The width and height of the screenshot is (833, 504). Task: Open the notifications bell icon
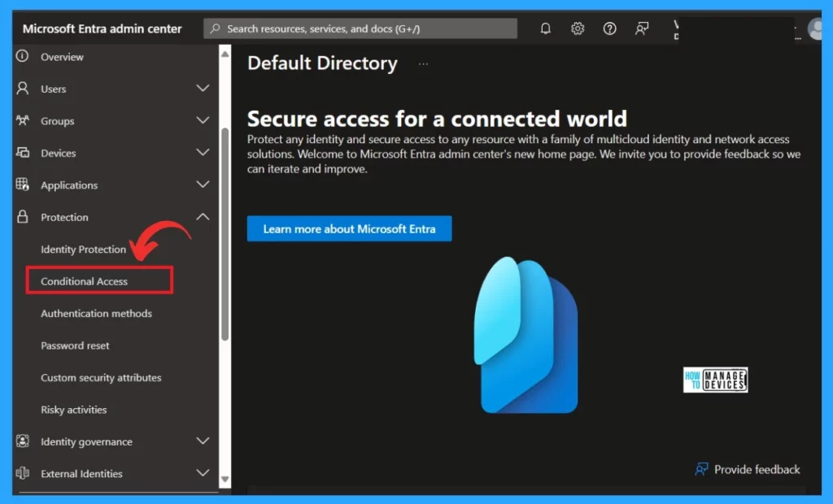click(x=545, y=28)
